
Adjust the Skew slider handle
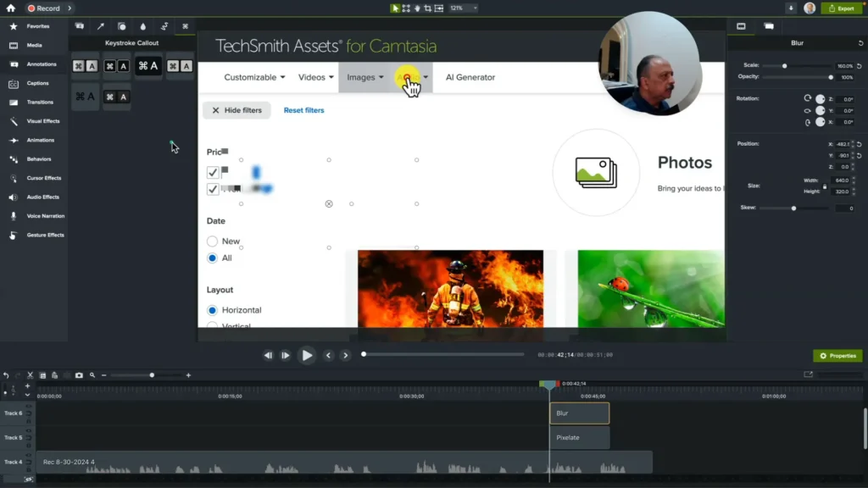(793, 208)
